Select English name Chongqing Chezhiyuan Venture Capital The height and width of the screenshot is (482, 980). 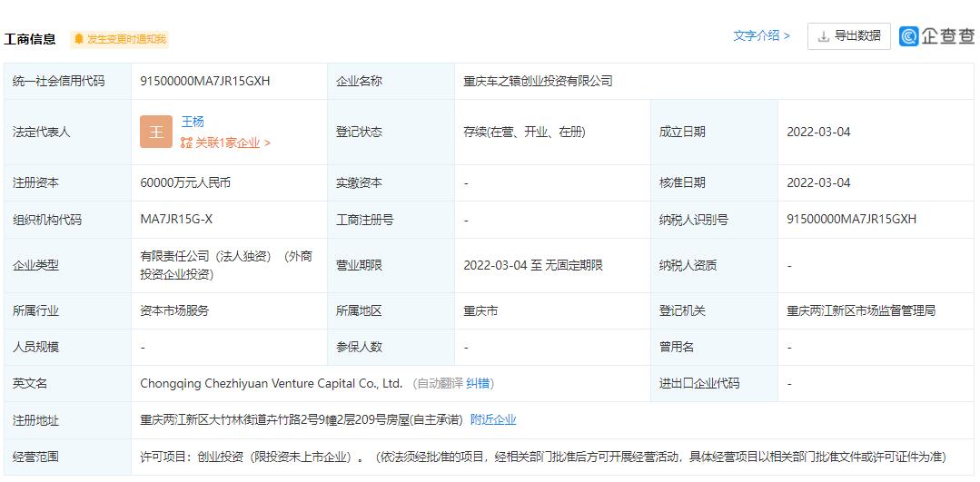272,383
